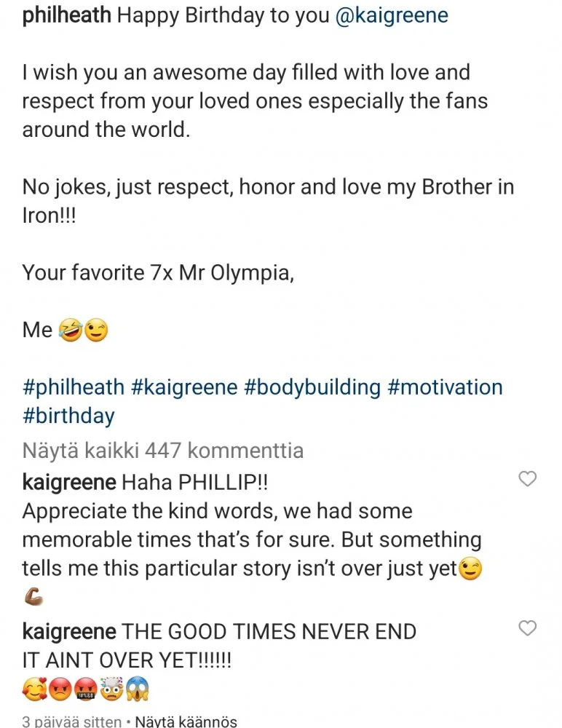Click the "3 päivää sitten" timestamp
The image size is (562, 728).
[x=71, y=721]
